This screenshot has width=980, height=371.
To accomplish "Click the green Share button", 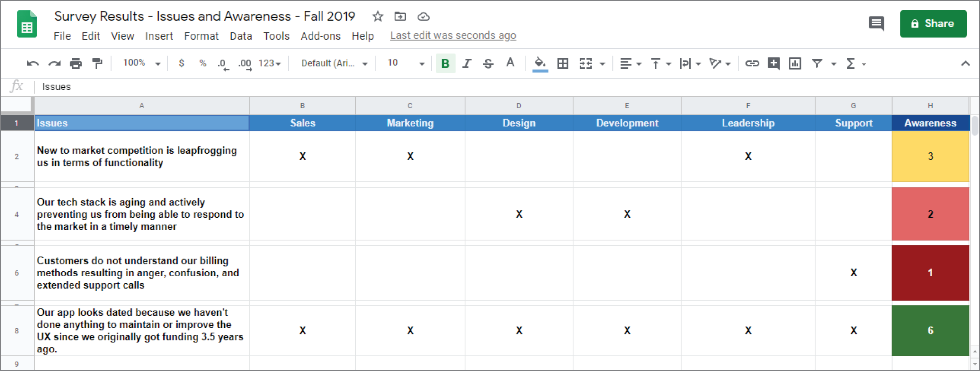I will pos(933,23).
